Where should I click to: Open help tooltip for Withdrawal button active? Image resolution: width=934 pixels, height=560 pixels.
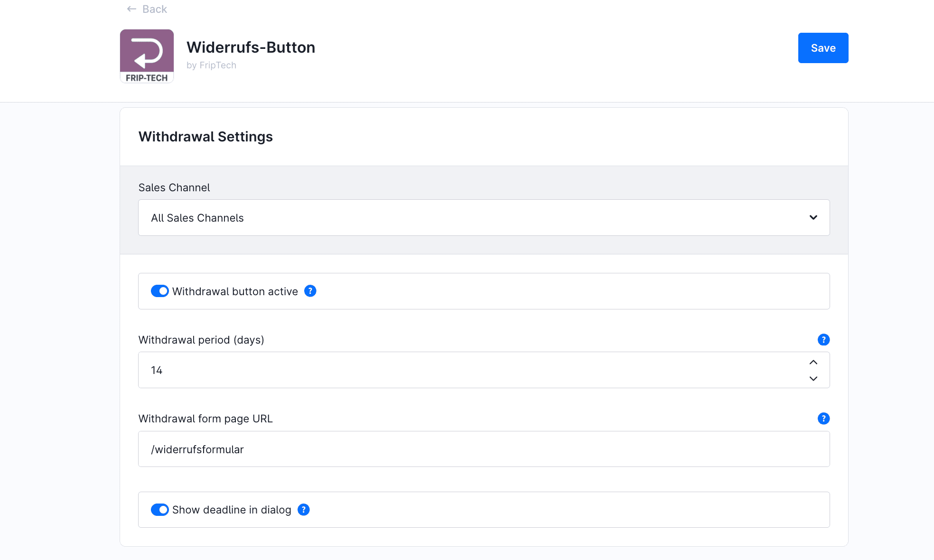tap(310, 291)
